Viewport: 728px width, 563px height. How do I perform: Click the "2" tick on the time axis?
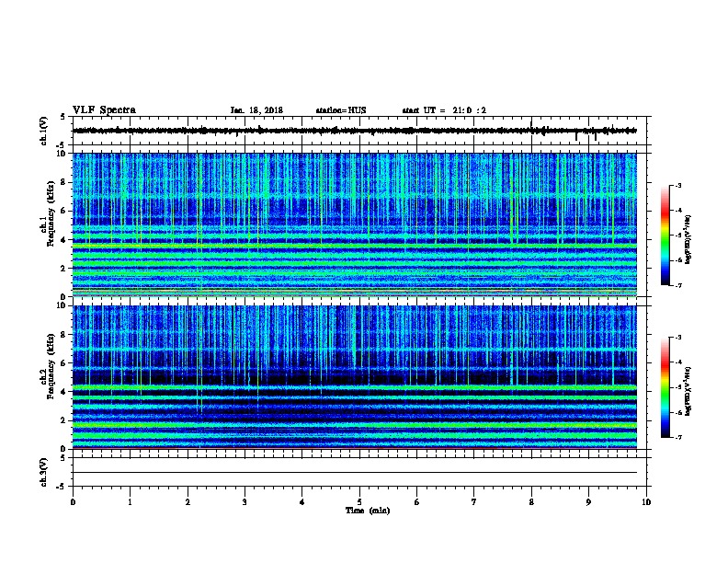pyautogui.click(x=188, y=502)
